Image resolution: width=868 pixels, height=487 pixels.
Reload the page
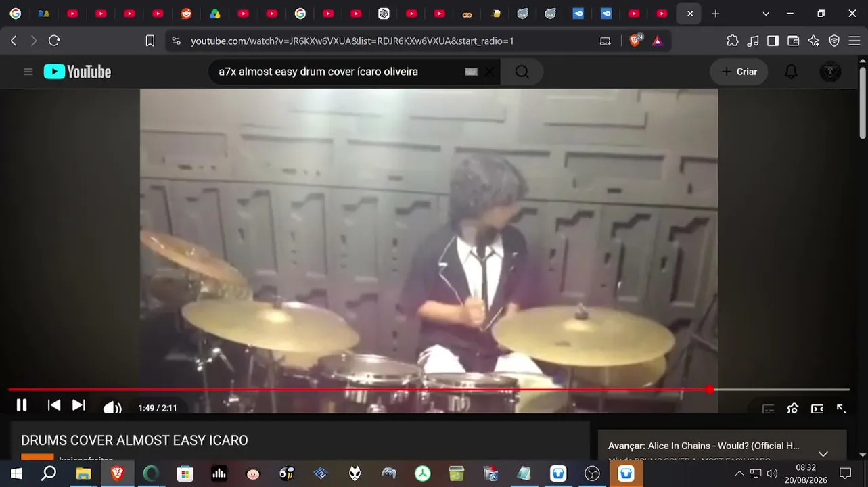click(x=54, y=41)
